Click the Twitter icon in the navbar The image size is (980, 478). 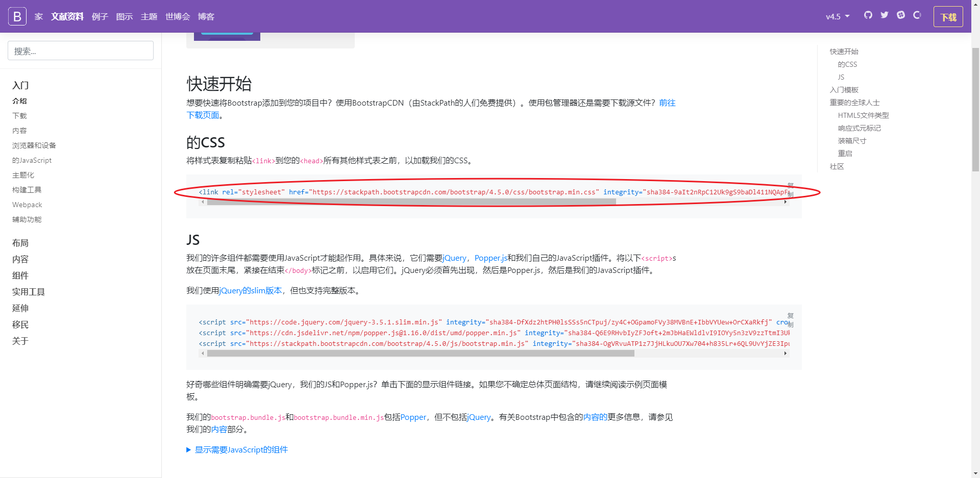(x=884, y=15)
